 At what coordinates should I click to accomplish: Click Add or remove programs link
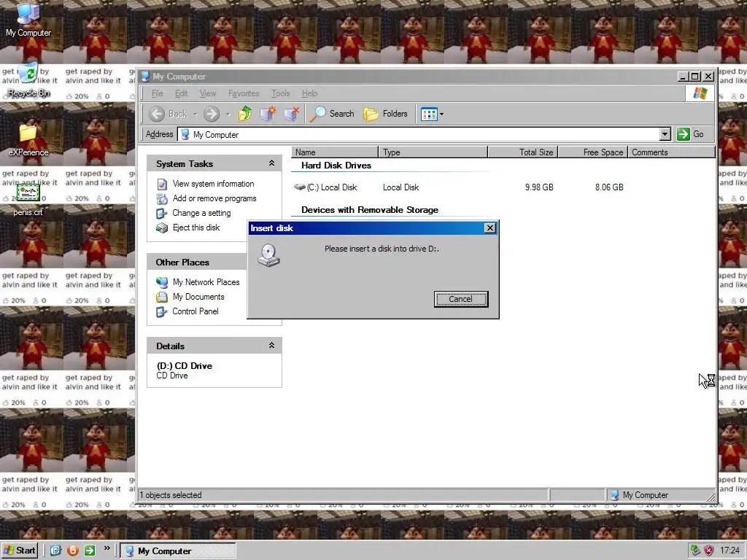point(214,198)
